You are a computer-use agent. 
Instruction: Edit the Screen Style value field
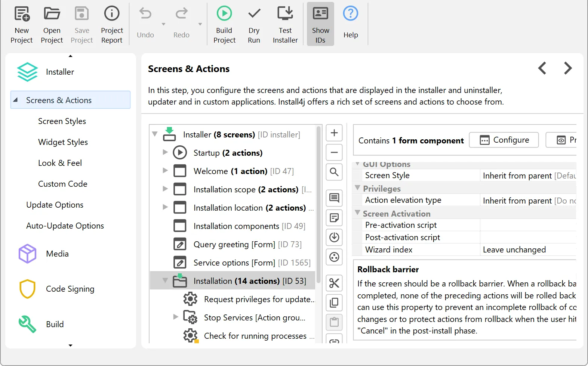528,176
